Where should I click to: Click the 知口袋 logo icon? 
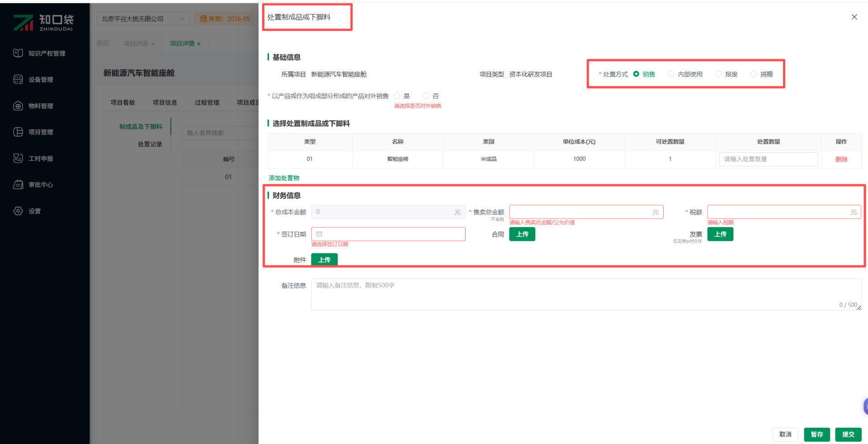click(x=24, y=23)
